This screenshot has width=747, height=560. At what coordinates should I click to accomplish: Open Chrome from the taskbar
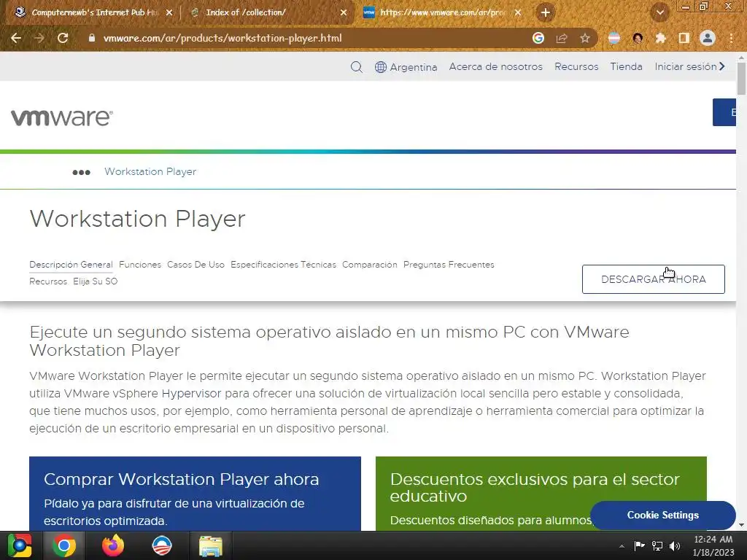(64, 545)
